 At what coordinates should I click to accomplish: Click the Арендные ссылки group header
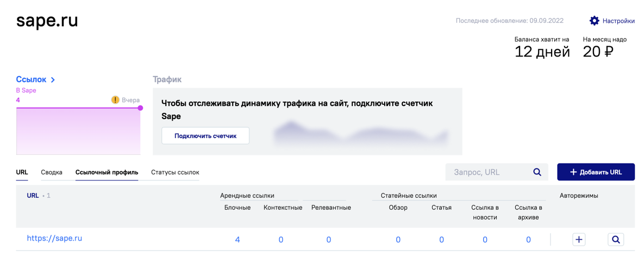click(x=247, y=196)
